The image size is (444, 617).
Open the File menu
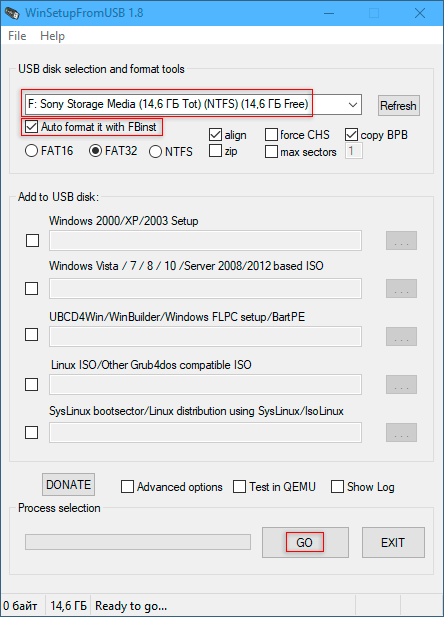coord(17,36)
